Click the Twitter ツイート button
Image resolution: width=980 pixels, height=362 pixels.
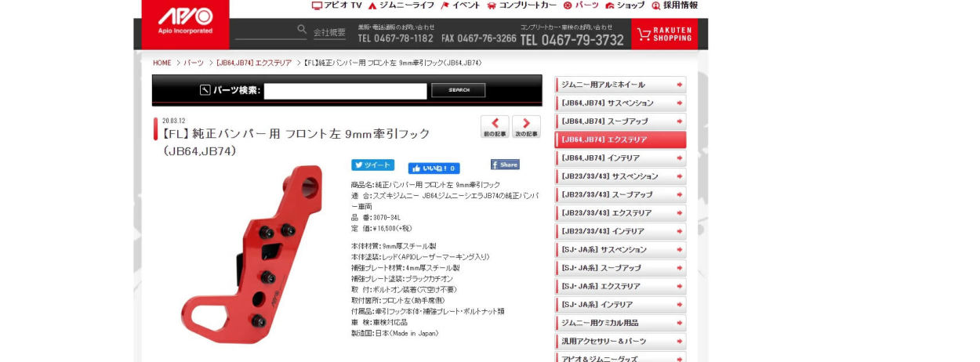point(372,165)
